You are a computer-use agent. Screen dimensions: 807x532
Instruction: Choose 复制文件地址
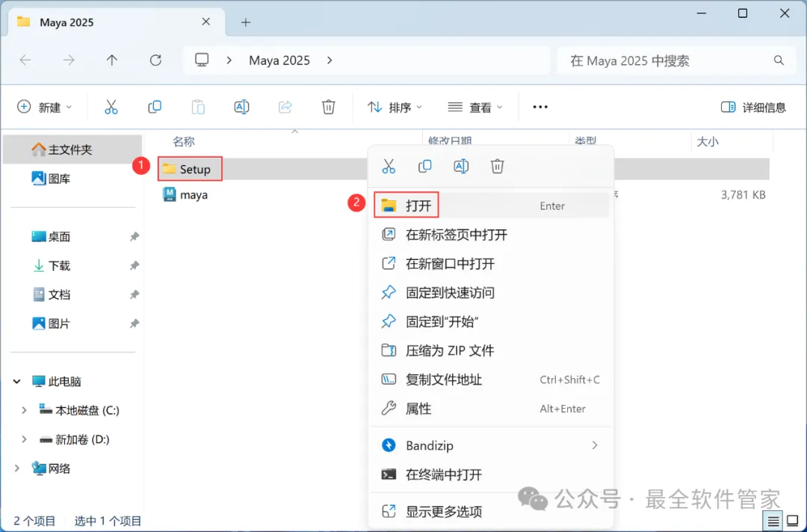pos(491,379)
